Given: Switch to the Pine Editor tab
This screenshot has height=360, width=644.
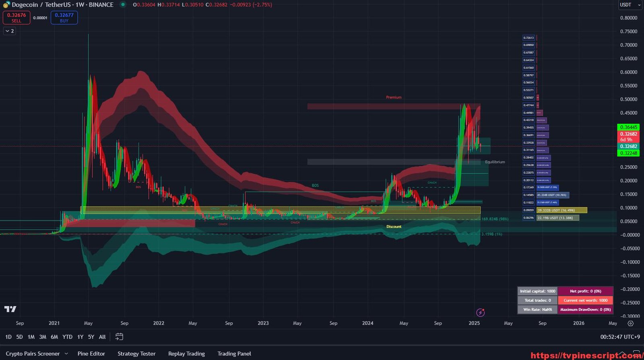Looking at the screenshot, I should click(x=91, y=354).
